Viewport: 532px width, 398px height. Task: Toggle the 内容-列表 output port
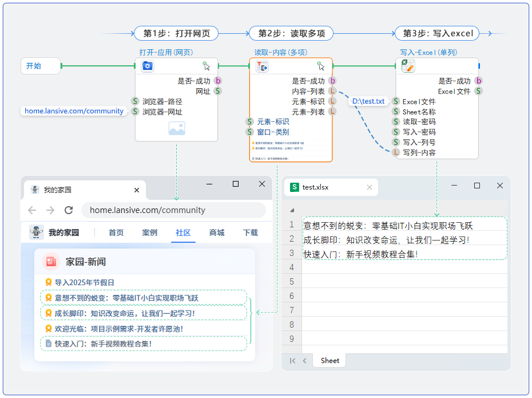[x=332, y=92]
